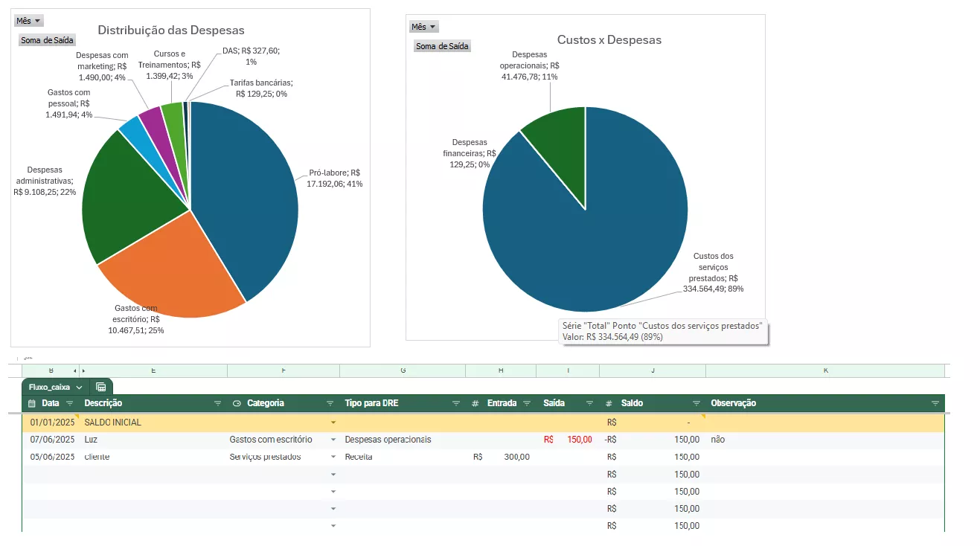980x546 pixels.
Task: Select column K header
Action: (825, 370)
